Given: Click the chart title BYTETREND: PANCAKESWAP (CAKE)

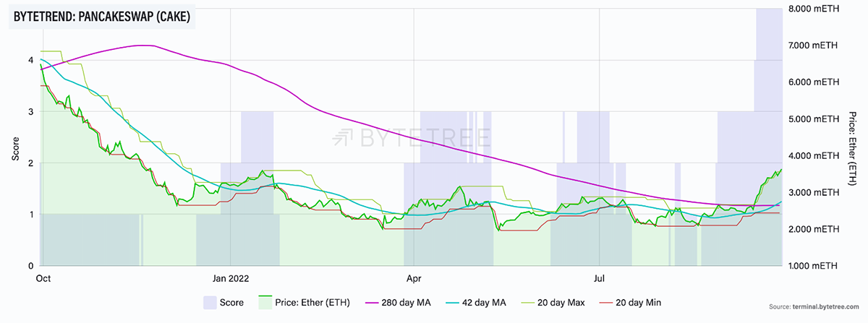Looking at the screenshot, I should pyautogui.click(x=103, y=17).
